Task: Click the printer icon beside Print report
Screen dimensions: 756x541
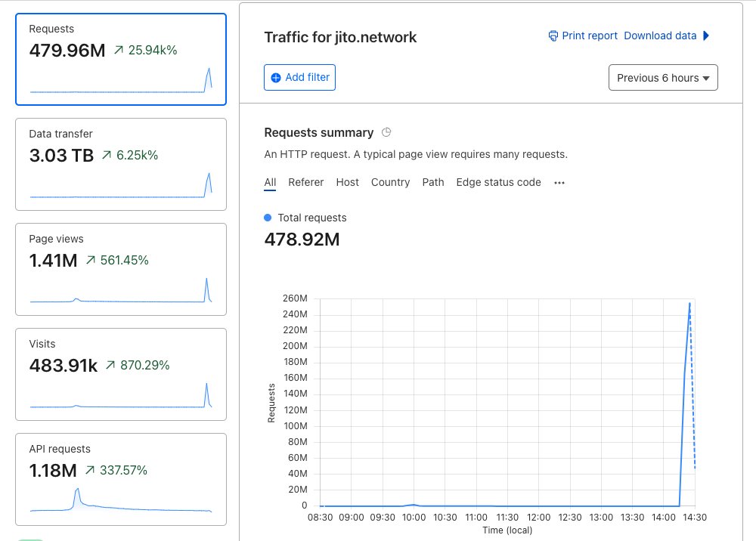Action: pyautogui.click(x=553, y=36)
